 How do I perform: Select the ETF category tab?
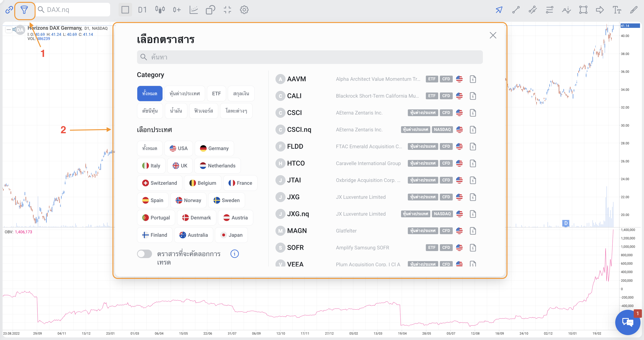(x=216, y=94)
